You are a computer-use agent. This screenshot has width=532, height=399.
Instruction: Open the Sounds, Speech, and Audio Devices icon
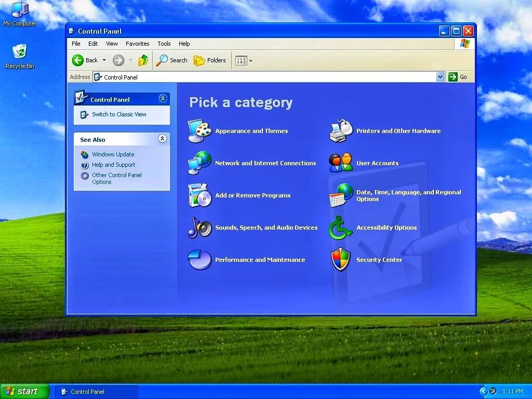tap(200, 228)
